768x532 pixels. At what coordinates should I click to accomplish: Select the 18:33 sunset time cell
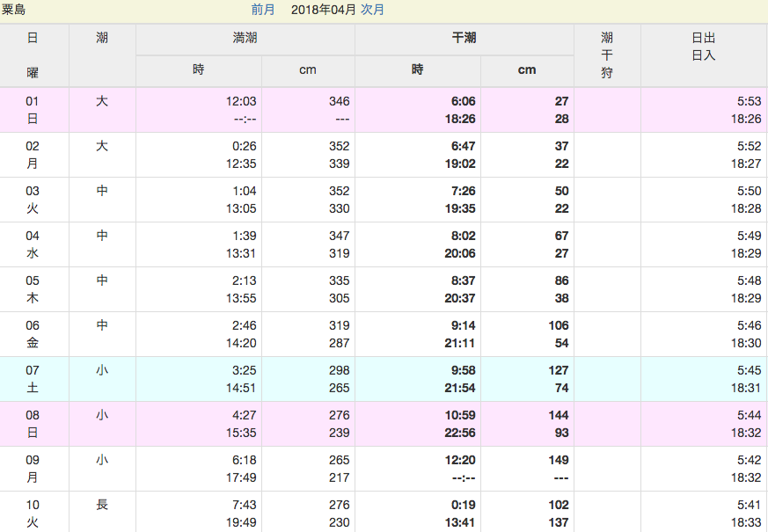click(x=746, y=522)
